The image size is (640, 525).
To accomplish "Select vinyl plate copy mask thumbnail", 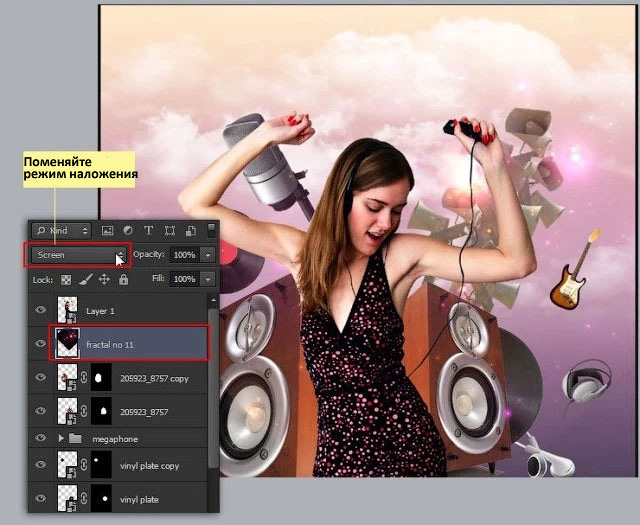I will click(x=101, y=465).
